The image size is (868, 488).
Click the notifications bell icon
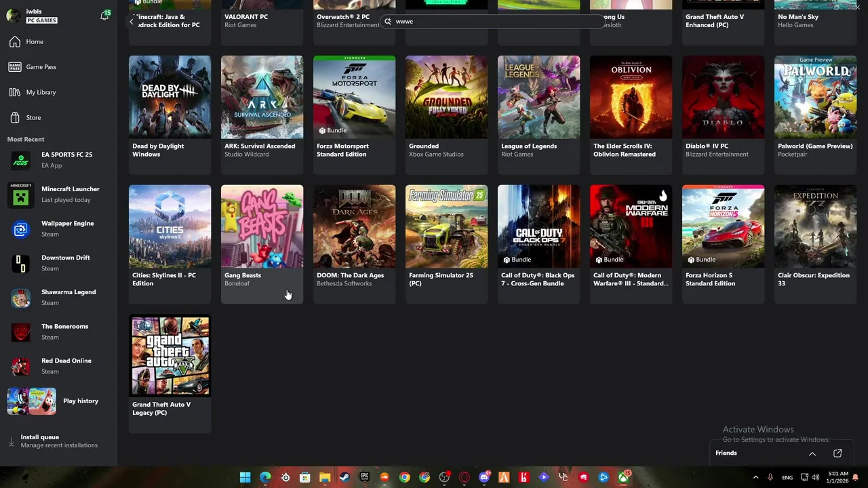point(104,16)
